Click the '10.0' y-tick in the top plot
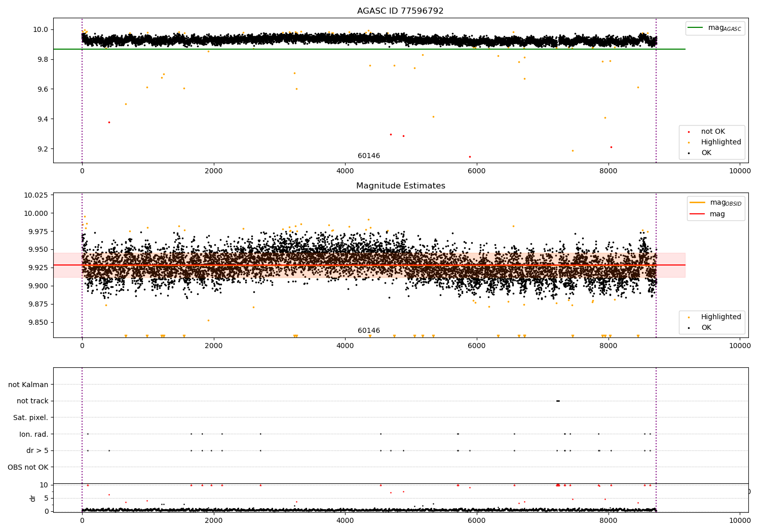The width and height of the screenshot is (760, 532). pyautogui.click(x=41, y=29)
